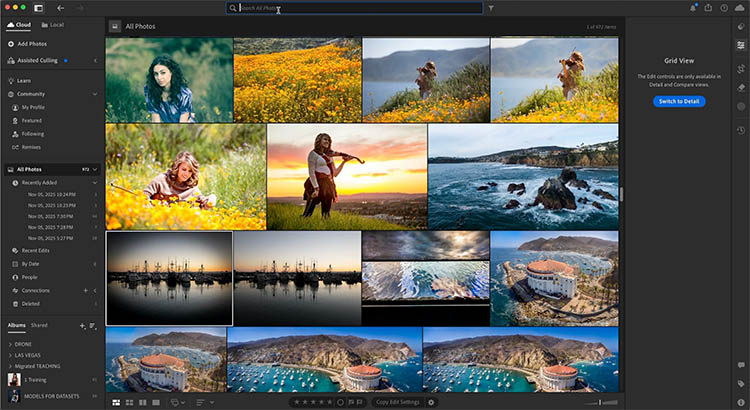Switch to the Albums tab
This screenshot has height=410, width=750.
[16, 325]
